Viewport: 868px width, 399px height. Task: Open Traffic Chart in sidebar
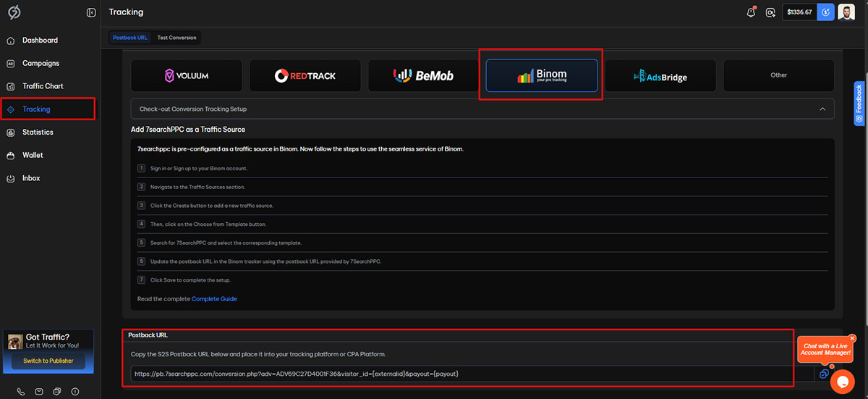43,86
